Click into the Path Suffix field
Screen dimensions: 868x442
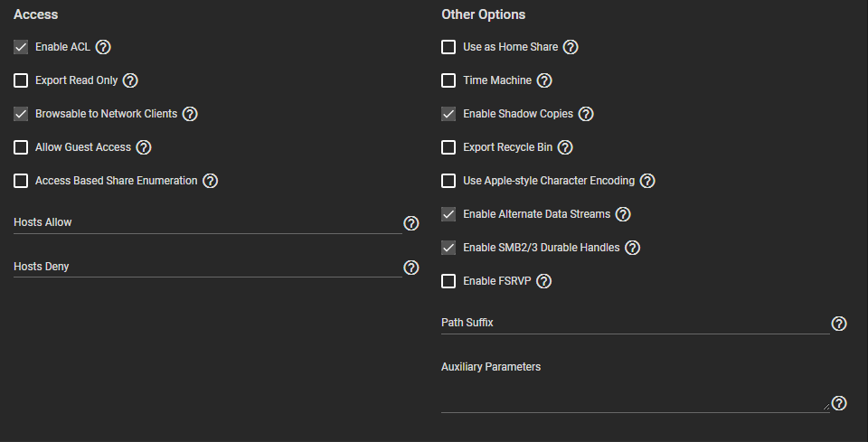pyautogui.click(x=635, y=323)
